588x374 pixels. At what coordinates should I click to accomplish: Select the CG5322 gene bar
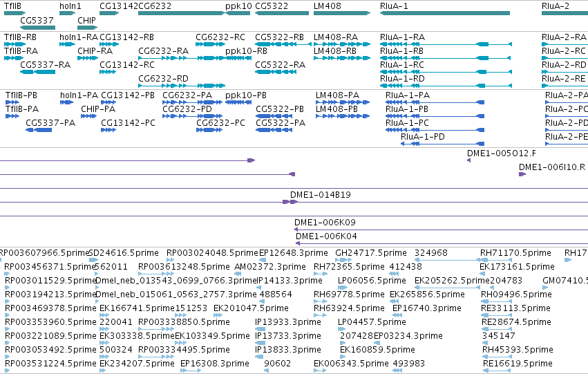point(282,13)
